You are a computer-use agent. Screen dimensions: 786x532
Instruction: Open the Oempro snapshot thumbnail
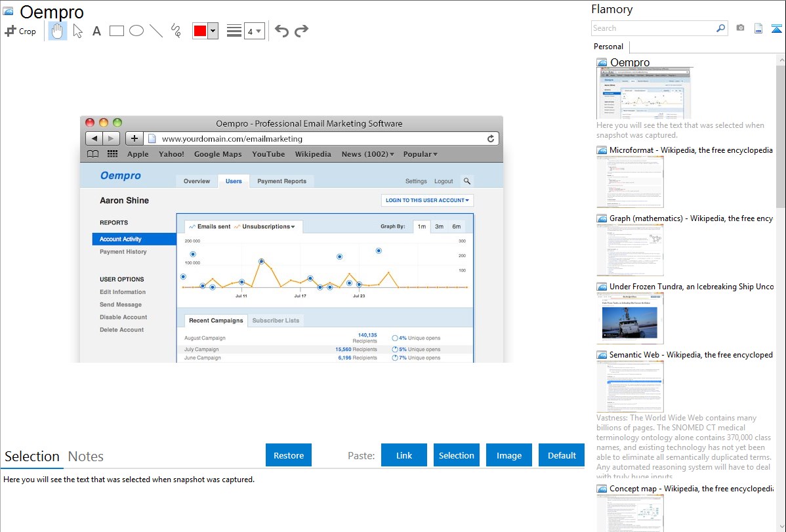tap(644, 93)
